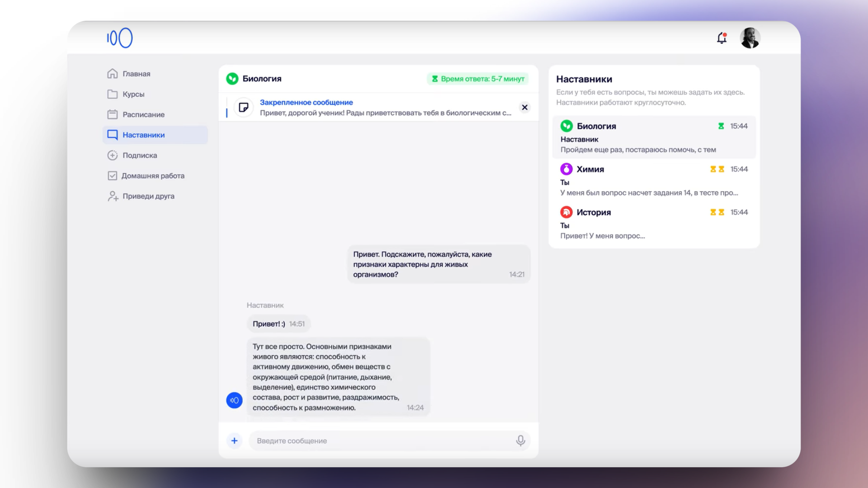Click the yellow hourglasses on Химия row
The height and width of the screenshot is (488, 868).
click(x=717, y=169)
